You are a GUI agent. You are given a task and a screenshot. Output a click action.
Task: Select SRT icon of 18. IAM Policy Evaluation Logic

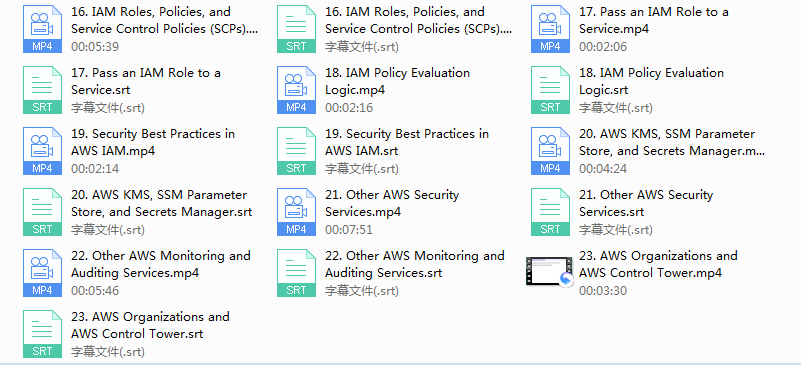click(550, 90)
